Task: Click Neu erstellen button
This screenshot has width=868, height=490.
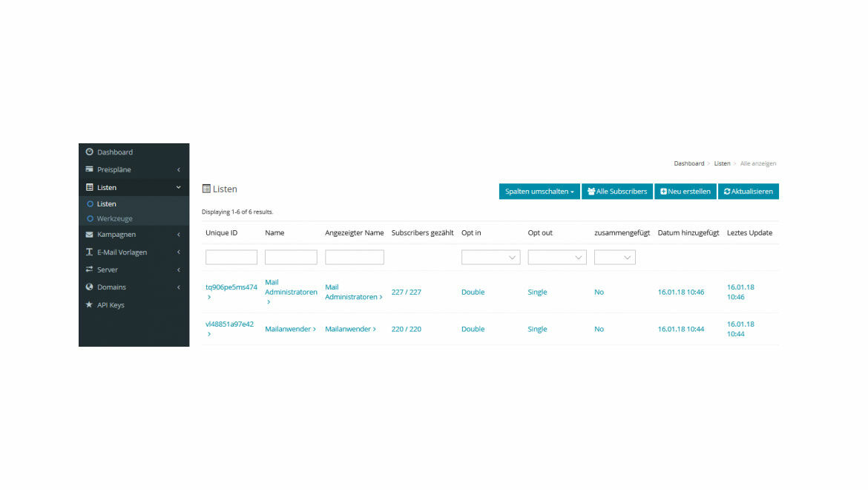Action: point(685,191)
